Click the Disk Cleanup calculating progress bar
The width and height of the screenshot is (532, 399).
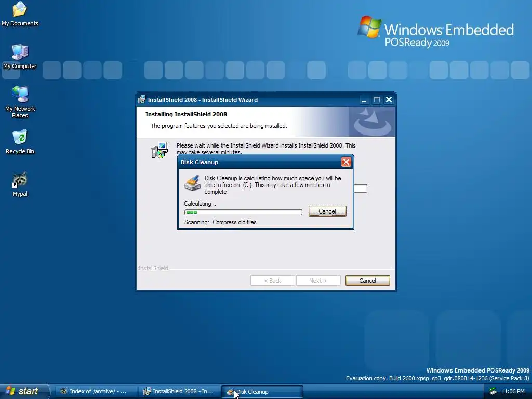click(x=243, y=212)
